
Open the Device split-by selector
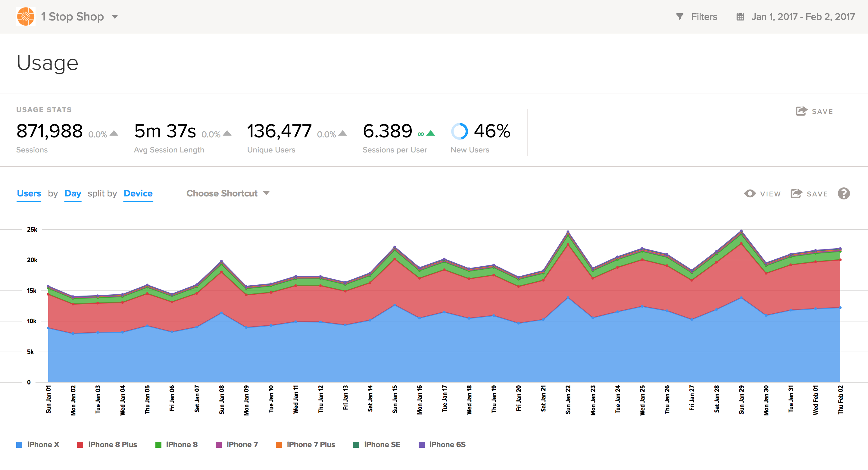coord(138,193)
